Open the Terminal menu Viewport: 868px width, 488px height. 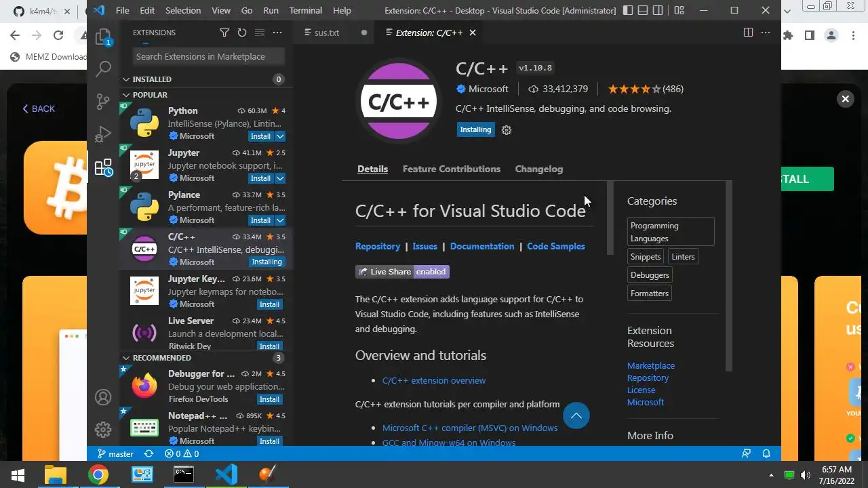(306, 10)
